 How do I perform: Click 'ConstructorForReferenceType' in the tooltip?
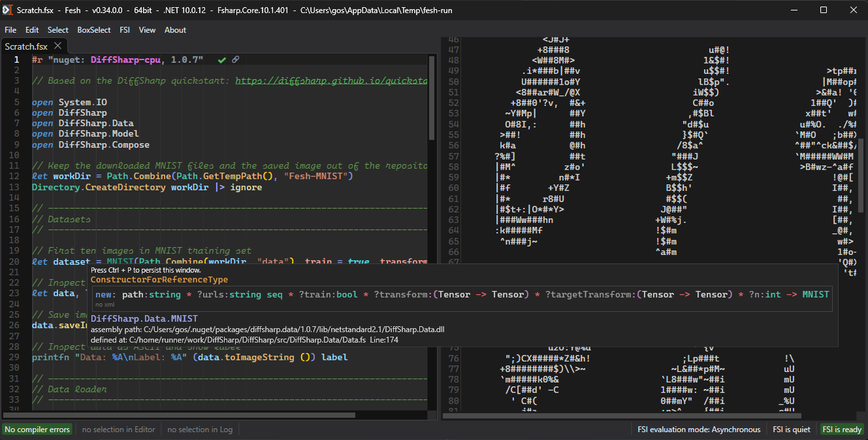click(x=159, y=280)
